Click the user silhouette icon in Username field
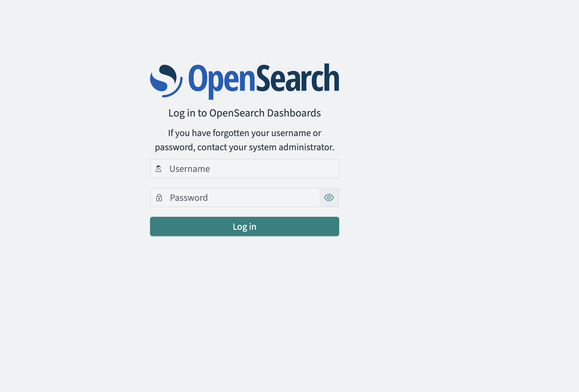Viewport: 579px width, 392px height. click(158, 169)
